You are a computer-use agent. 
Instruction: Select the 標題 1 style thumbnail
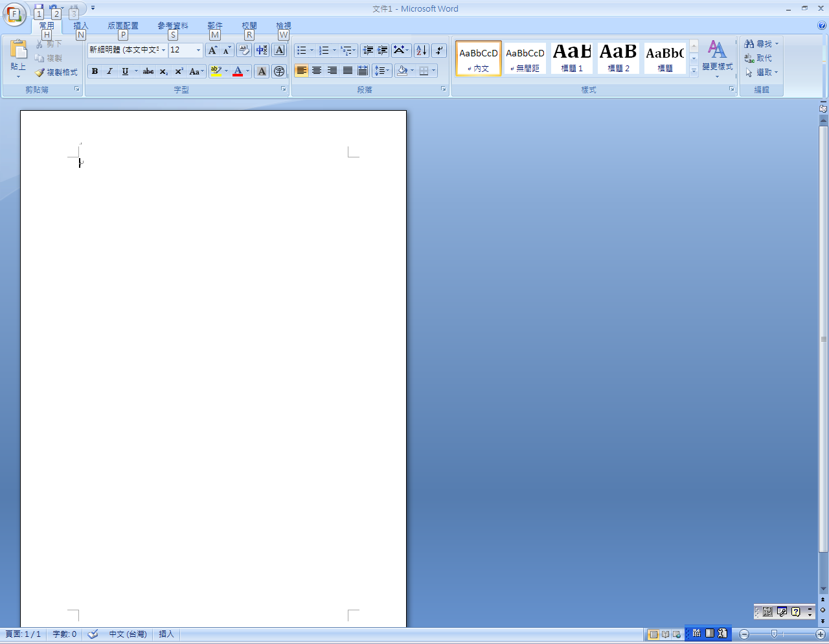pyautogui.click(x=572, y=58)
